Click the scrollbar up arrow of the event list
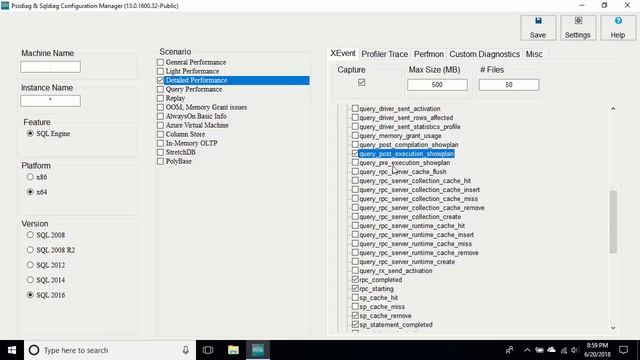This screenshot has width=640, height=360. point(613,109)
